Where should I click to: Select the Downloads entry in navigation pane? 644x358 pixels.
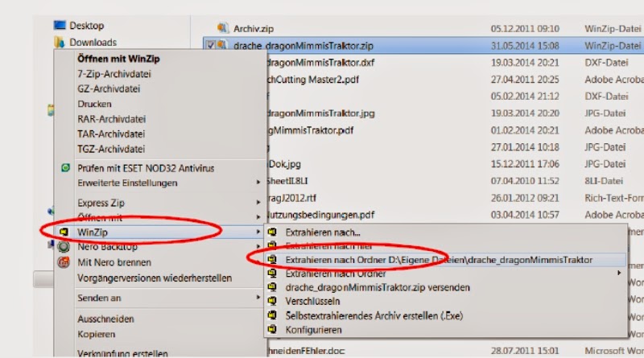pyautogui.click(x=93, y=43)
